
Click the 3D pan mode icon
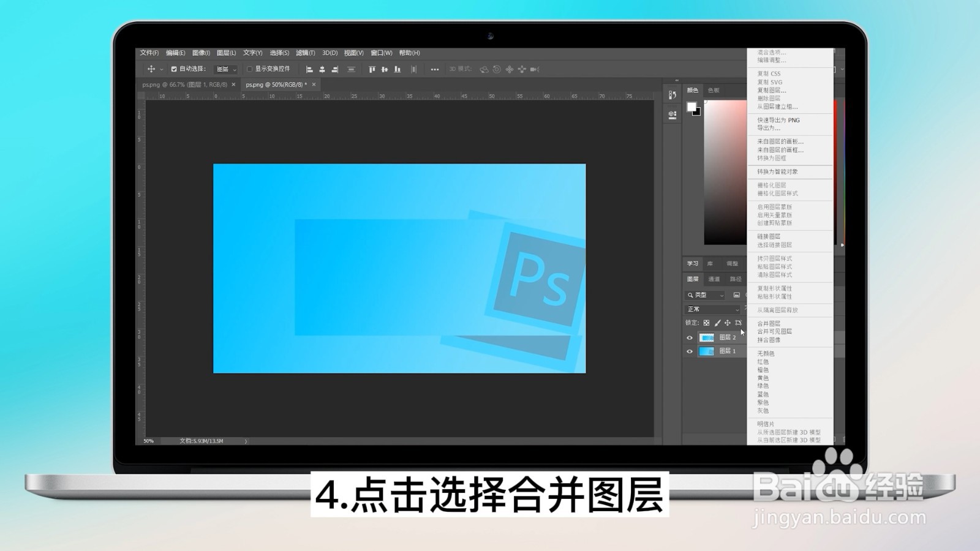509,70
